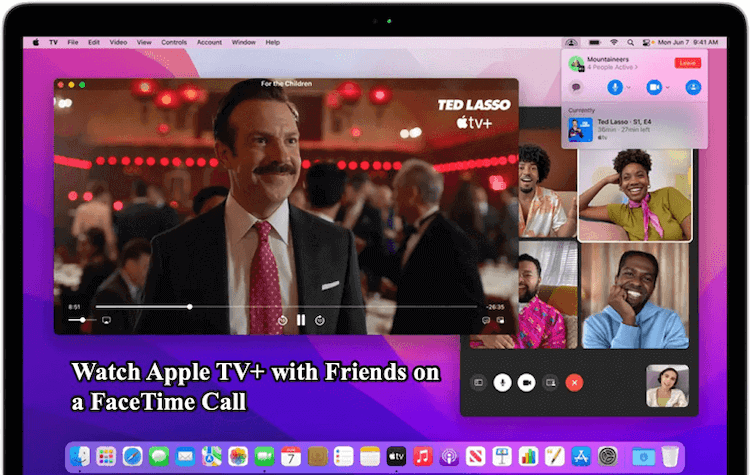Open SharePlay screen sharing button in panel

[693, 88]
